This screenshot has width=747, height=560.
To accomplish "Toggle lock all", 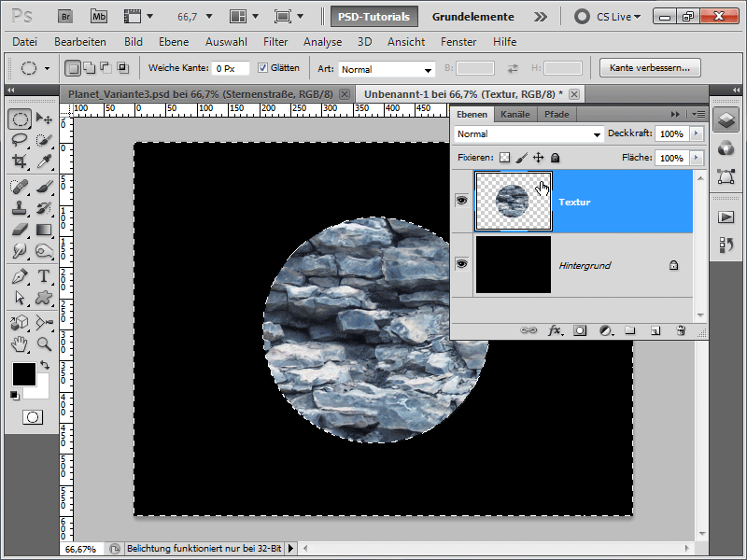I will pyautogui.click(x=555, y=158).
